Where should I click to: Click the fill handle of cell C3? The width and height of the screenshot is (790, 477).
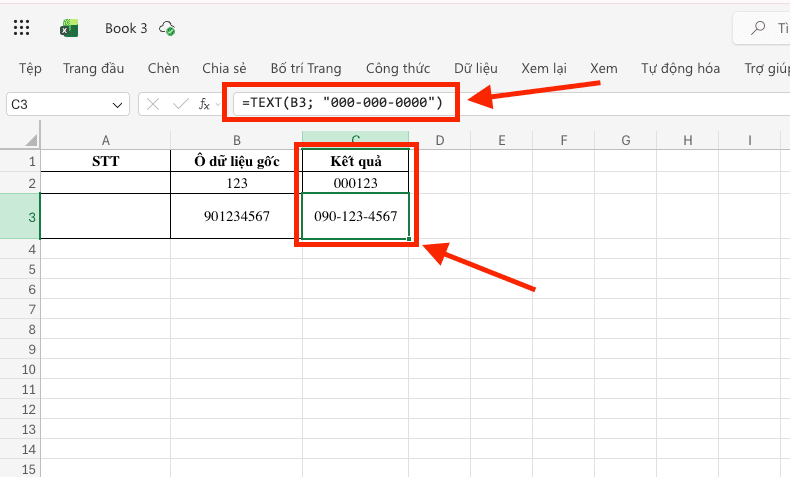409,239
